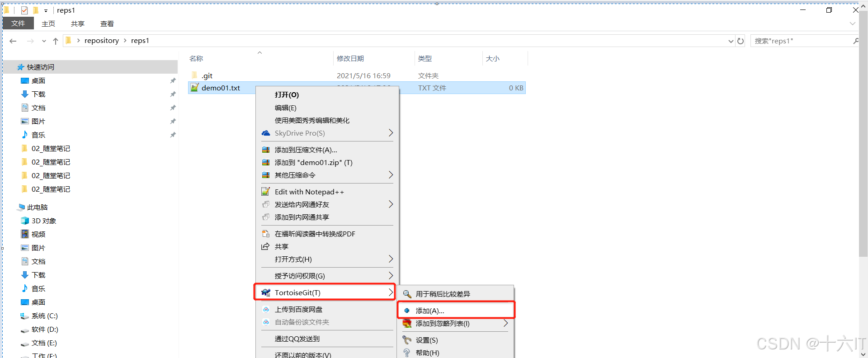Click the archive icon beside 其他压缩命令
Screen dimensions: 868x358
[266, 175]
